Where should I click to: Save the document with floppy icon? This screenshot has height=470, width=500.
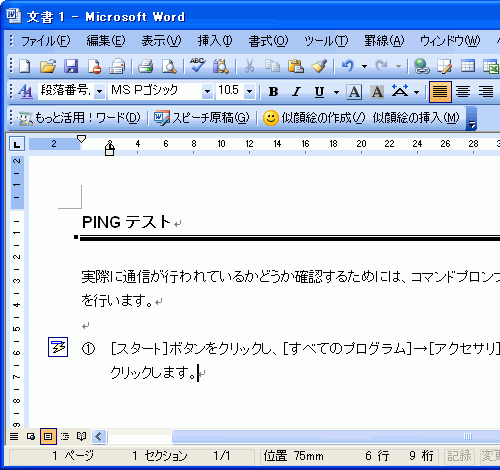tap(71, 66)
